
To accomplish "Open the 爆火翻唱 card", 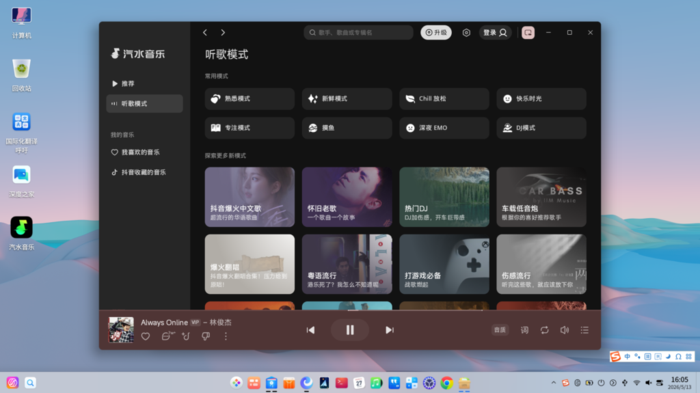I will pyautogui.click(x=250, y=264).
